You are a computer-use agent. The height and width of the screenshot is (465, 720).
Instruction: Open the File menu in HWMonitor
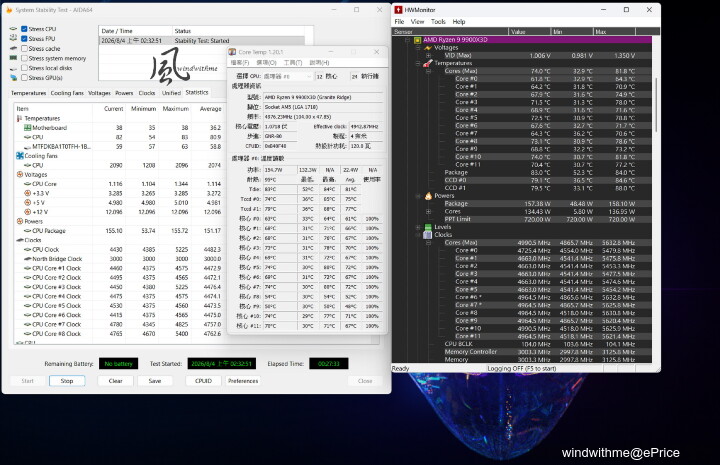coord(399,22)
